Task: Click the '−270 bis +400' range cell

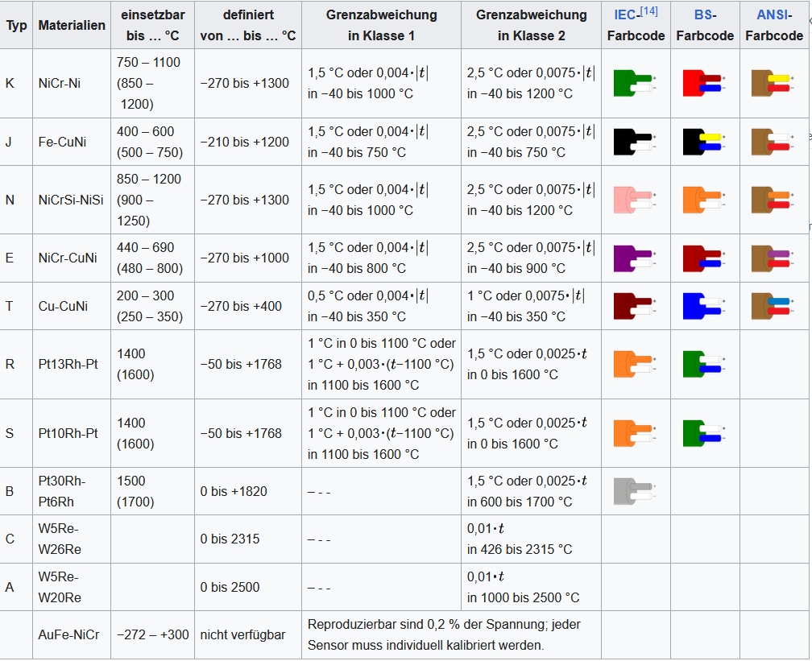Action: (x=248, y=306)
